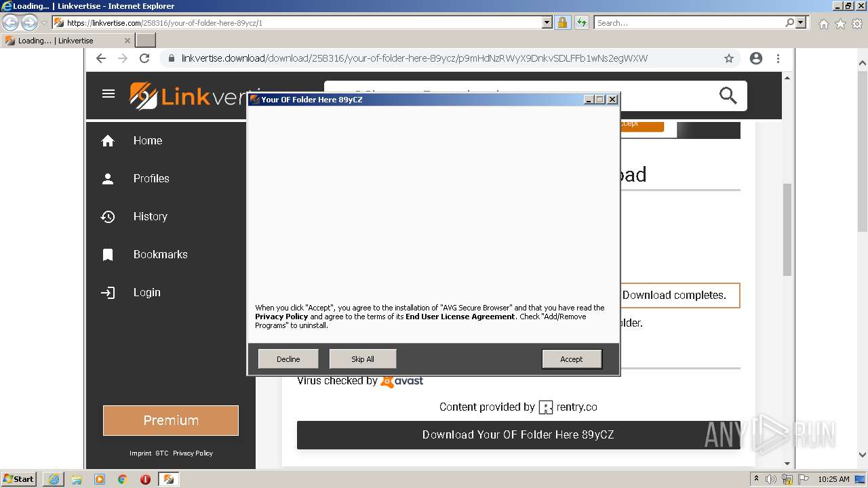
Task: Click Decline in the installer dialog
Action: click(x=288, y=359)
